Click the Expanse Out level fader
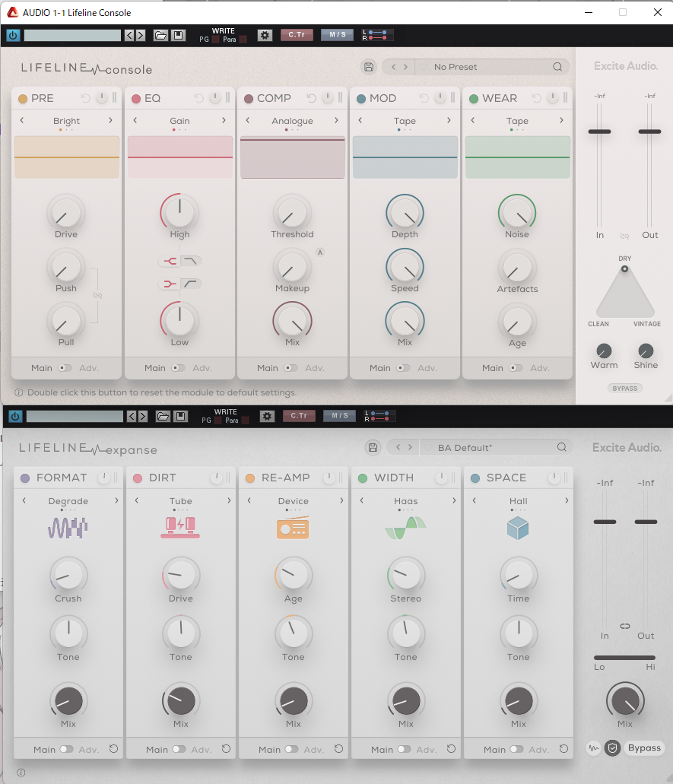Image resolution: width=673 pixels, height=784 pixels. [646, 522]
